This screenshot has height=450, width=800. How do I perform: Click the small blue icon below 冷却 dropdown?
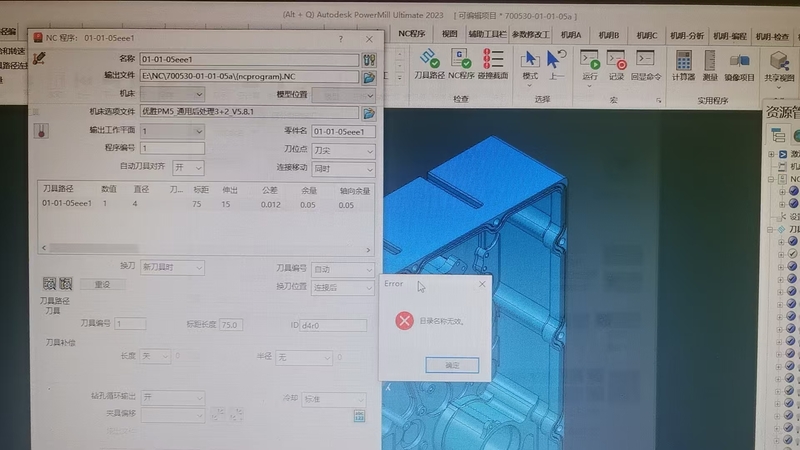coord(359,416)
